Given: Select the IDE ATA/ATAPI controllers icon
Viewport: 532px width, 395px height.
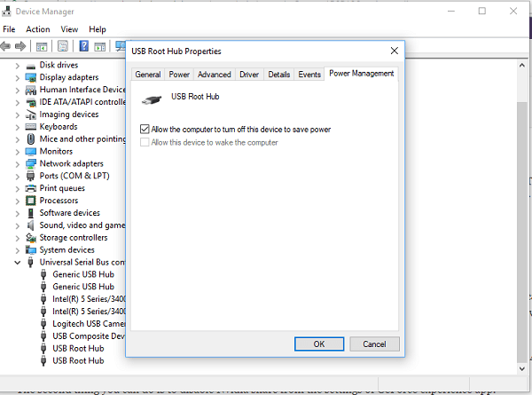Looking at the screenshot, I should point(31,102).
